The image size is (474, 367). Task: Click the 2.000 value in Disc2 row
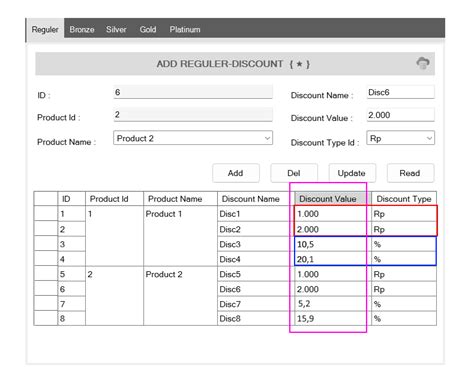(x=333, y=229)
